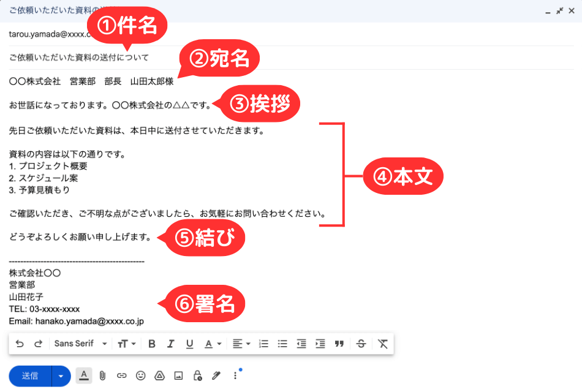Insert a photo with the image icon
This screenshot has width=582, height=392.
[178, 375]
